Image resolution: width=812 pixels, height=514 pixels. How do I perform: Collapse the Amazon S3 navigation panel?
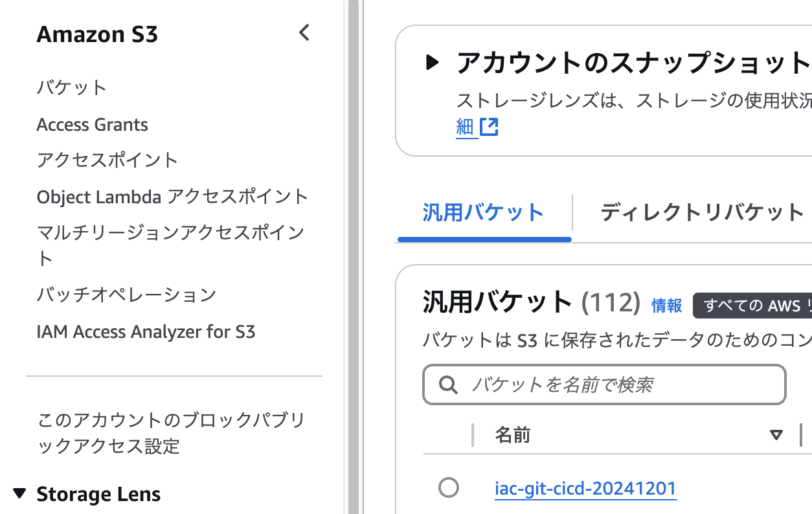(304, 32)
